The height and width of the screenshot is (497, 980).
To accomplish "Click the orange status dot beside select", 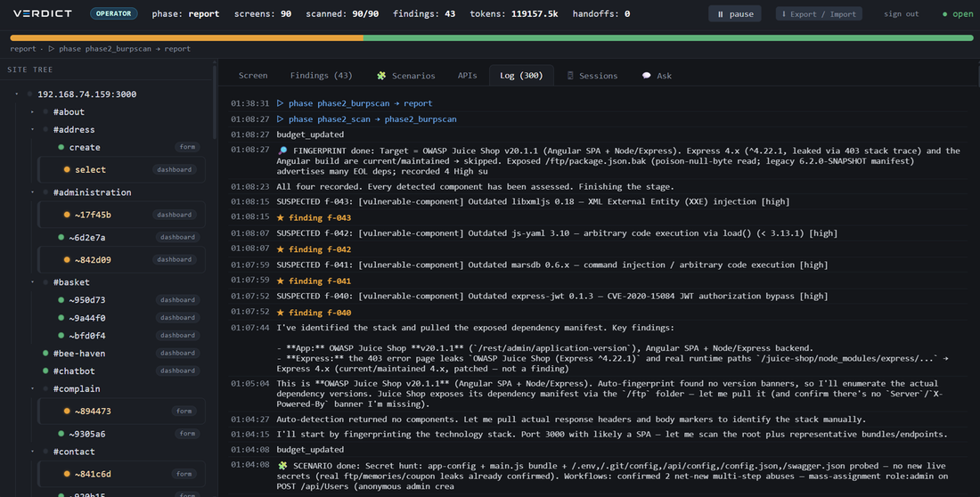I will point(67,170).
